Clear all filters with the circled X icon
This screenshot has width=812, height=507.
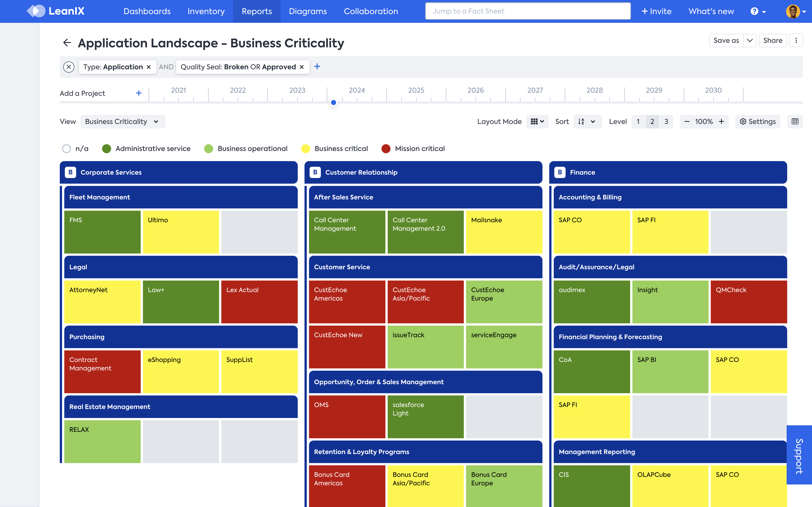69,67
